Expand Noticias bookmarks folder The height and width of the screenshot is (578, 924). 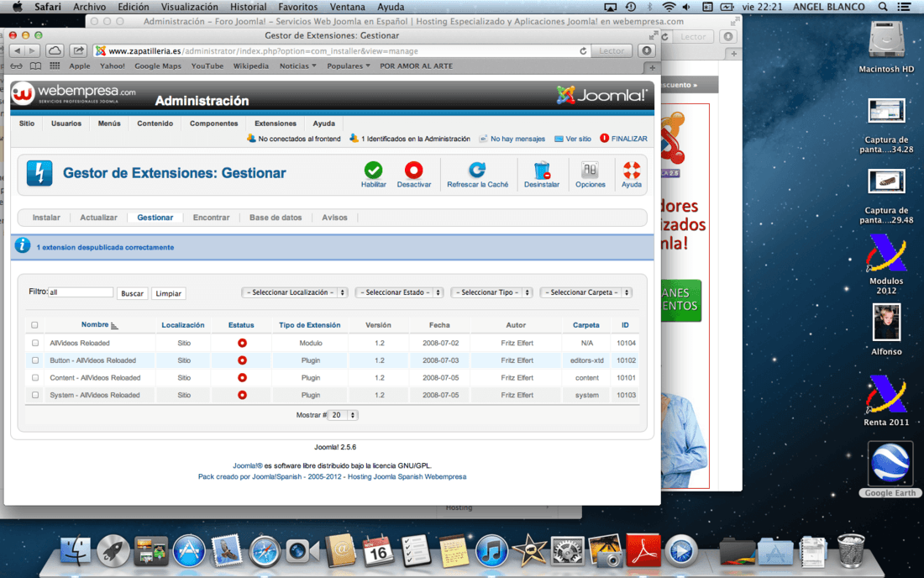coord(297,66)
